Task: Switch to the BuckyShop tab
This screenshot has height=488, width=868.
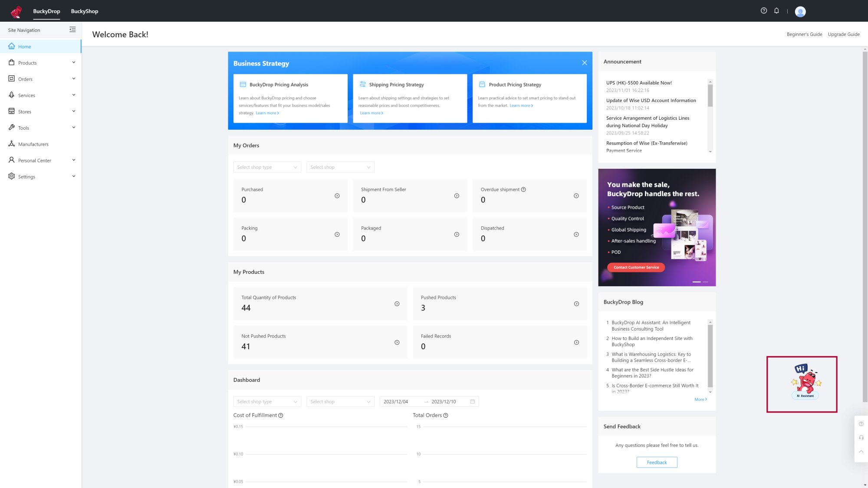Action: point(85,11)
